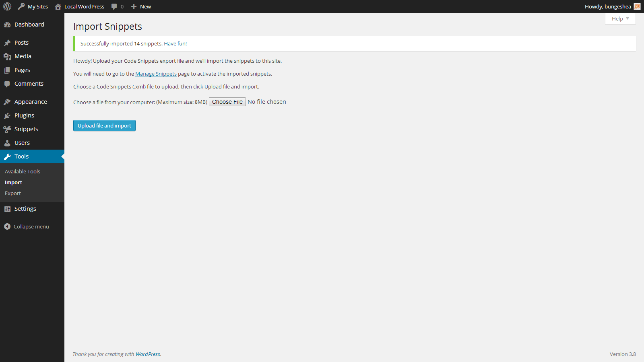Click the Appearance paintbrush icon
This screenshot has width=644, height=362.
click(x=7, y=102)
